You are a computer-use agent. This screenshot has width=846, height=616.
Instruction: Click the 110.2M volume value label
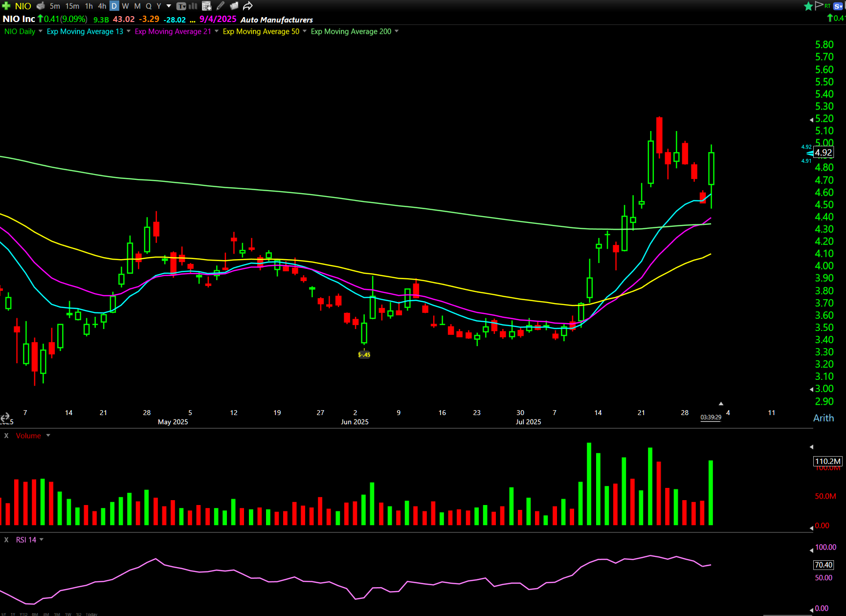pyautogui.click(x=828, y=461)
